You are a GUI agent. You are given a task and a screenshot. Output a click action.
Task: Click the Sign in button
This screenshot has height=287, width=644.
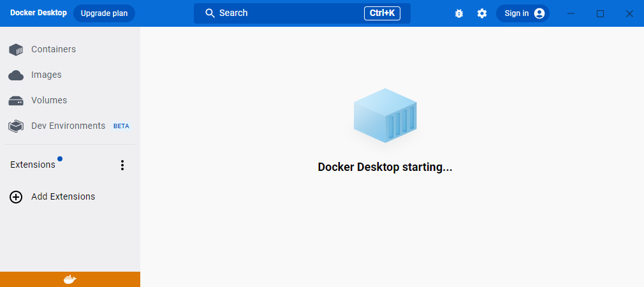(x=522, y=13)
